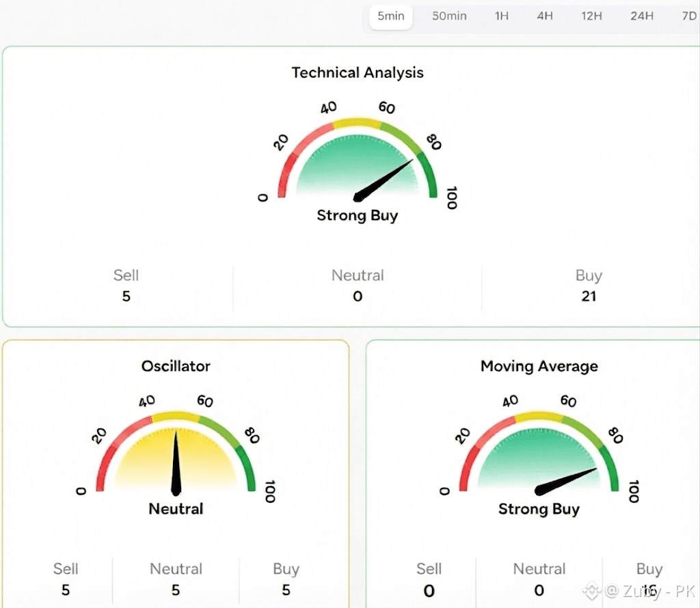Click the Moving Average heading
Viewport: 700px width, 608px height.
click(x=539, y=366)
